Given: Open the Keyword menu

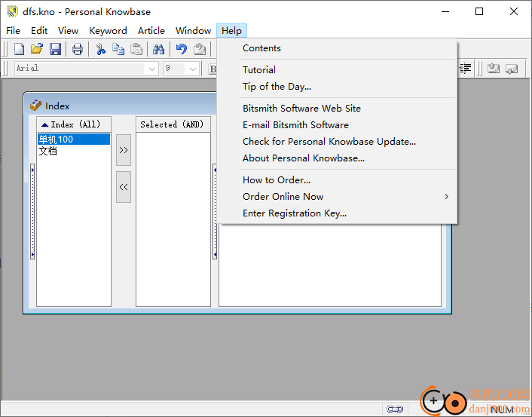Looking at the screenshot, I should point(108,31).
